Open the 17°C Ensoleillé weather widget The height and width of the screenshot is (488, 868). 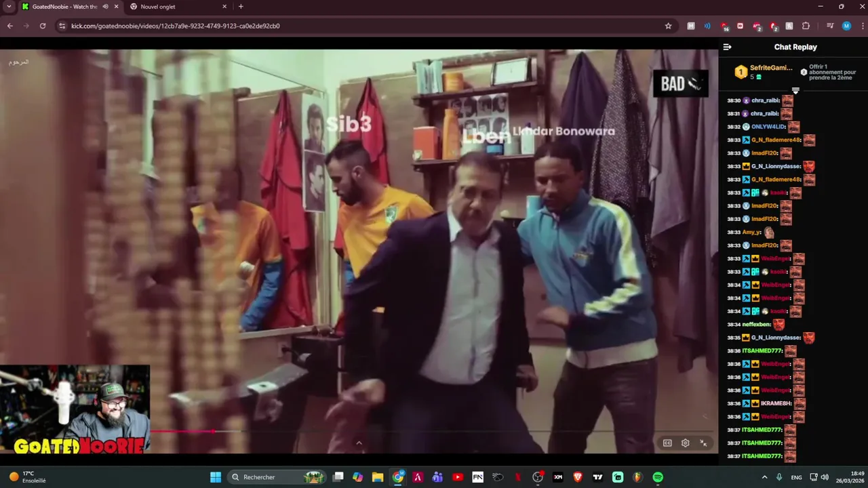tap(26, 477)
